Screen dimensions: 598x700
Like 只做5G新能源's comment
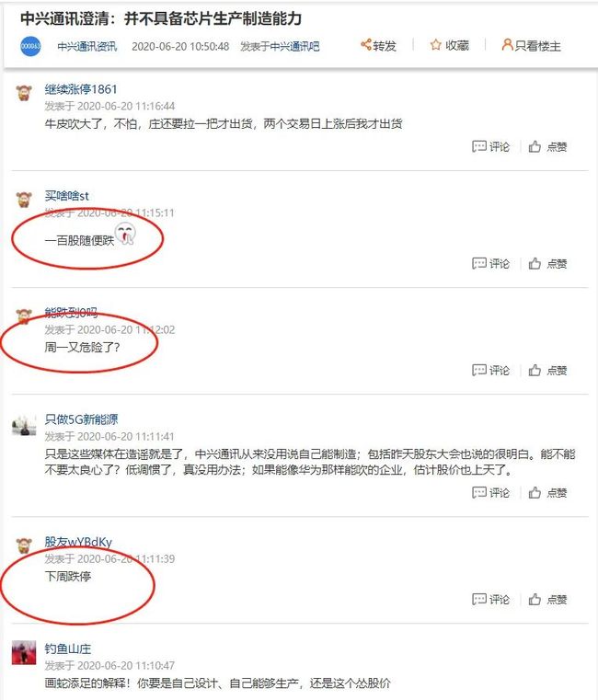click(x=547, y=492)
